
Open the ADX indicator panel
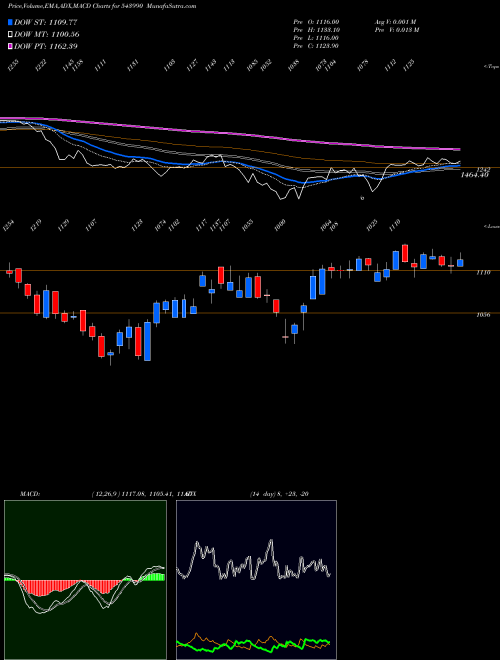256,580
